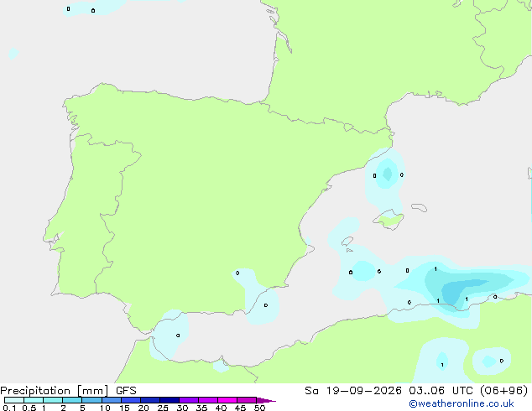Screen dimensions: 532x411
Task: Select the 5–10 mm light blue legend swatch
Action: tap(91, 400)
